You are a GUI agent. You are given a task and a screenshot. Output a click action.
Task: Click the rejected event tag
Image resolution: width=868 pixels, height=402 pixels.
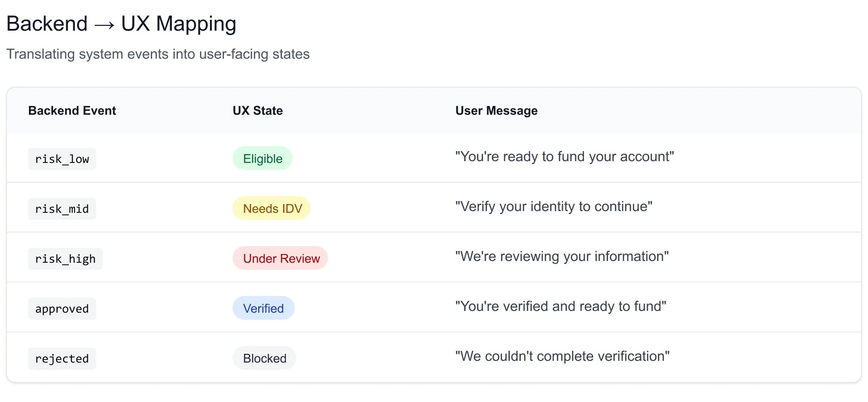pyautogui.click(x=62, y=359)
